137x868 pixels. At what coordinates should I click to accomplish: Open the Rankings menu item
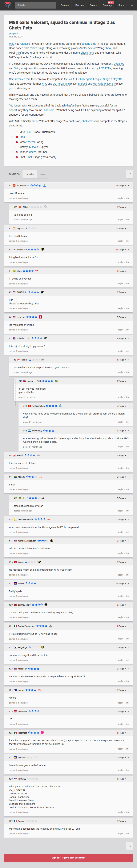click(107, 5)
